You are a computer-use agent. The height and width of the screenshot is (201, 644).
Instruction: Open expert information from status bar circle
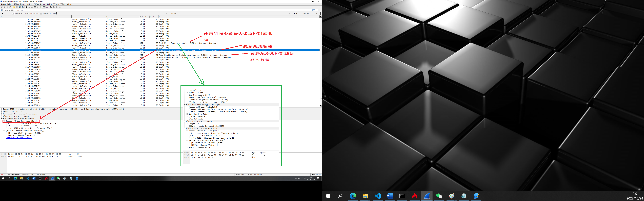pyautogui.click(x=2, y=174)
